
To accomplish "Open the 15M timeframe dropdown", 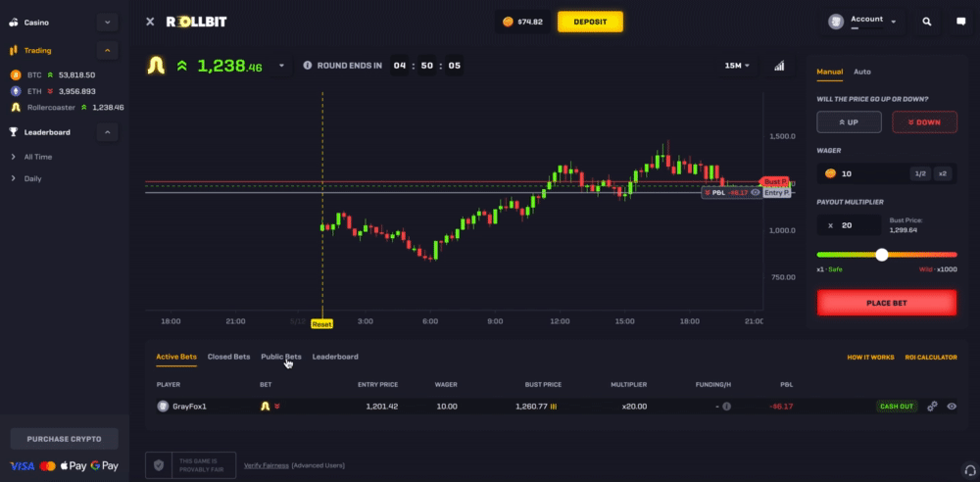I will point(738,66).
